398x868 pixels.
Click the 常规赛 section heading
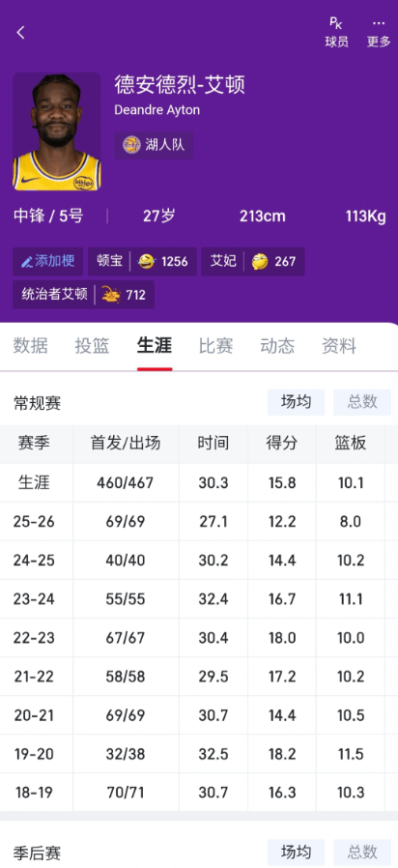click(x=37, y=403)
